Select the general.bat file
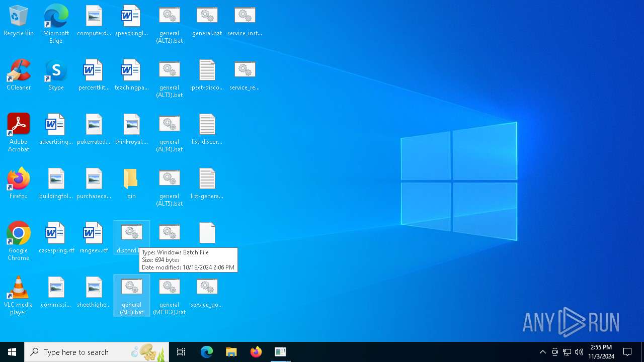The image size is (644, 362). tap(207, 21)
